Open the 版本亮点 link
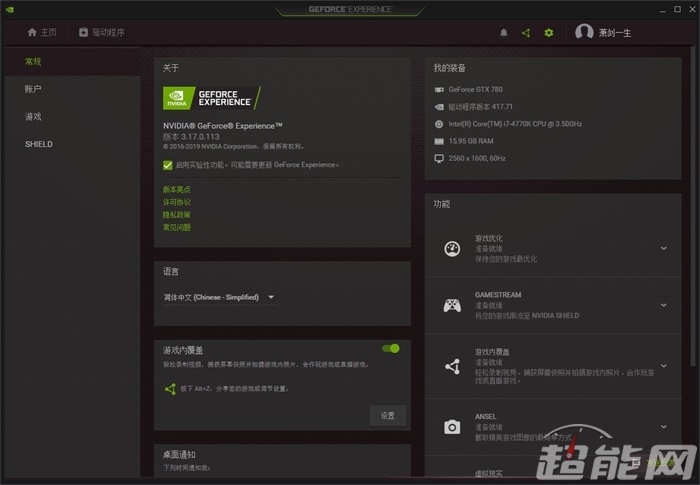 177,189
